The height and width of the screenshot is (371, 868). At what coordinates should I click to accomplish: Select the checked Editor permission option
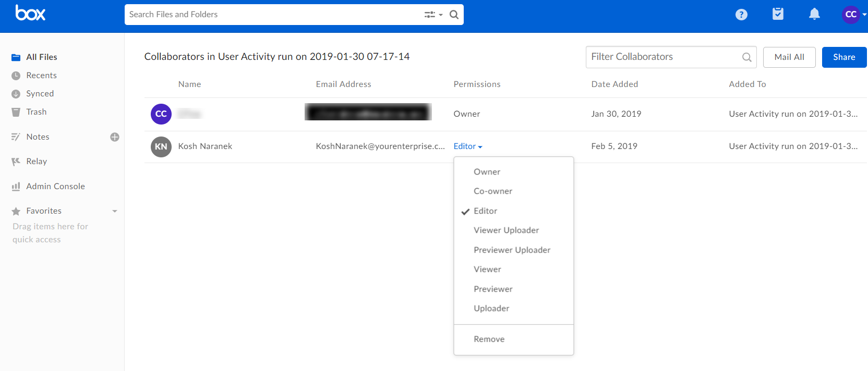coord(485,211)
